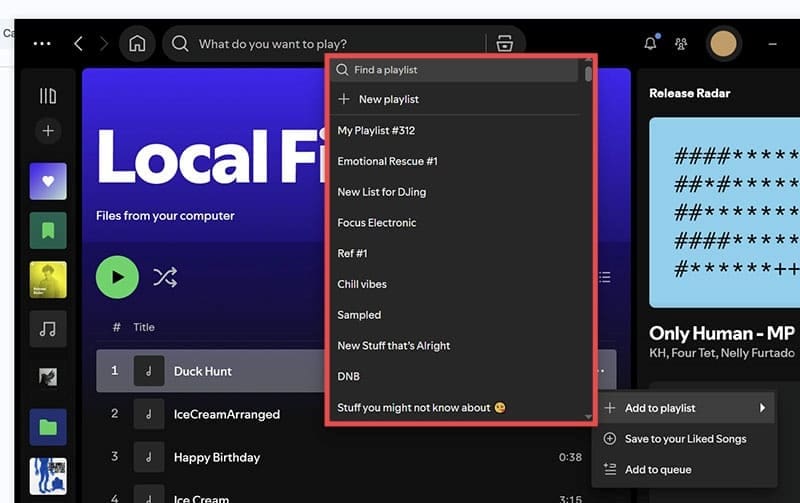Select Save to your Liked Songs

pyautogui.click(x=685, y=439)
